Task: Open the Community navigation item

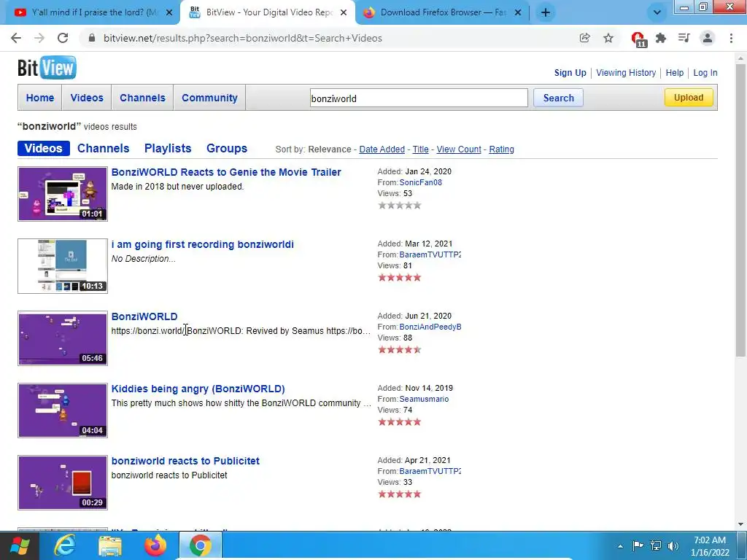Action: pyautogui.click(x=209, y=98)
